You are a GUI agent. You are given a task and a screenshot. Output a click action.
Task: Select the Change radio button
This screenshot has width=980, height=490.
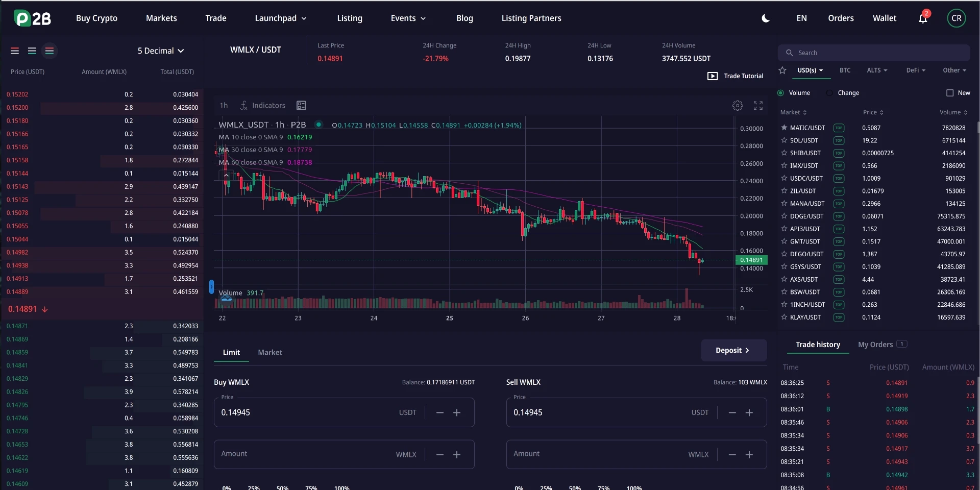pos(830,93)
